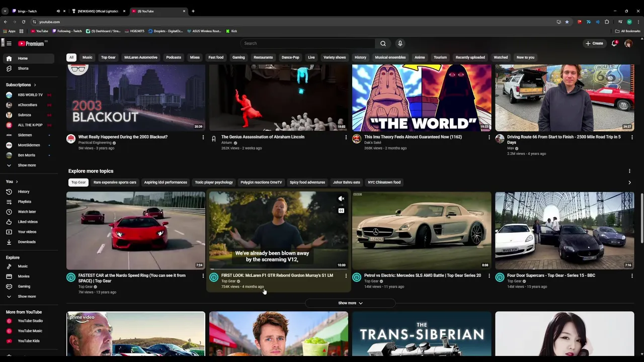Click the Create button
The width and height of the screenshot is (644, 362).
point(594,44)
